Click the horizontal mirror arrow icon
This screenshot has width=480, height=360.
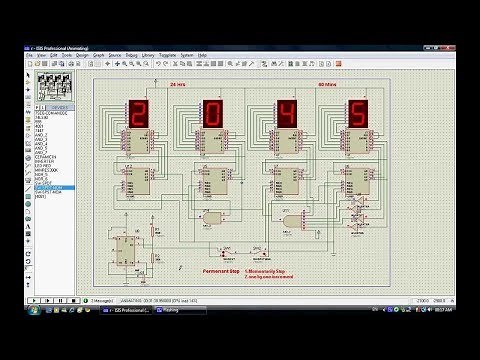(28, 277)
